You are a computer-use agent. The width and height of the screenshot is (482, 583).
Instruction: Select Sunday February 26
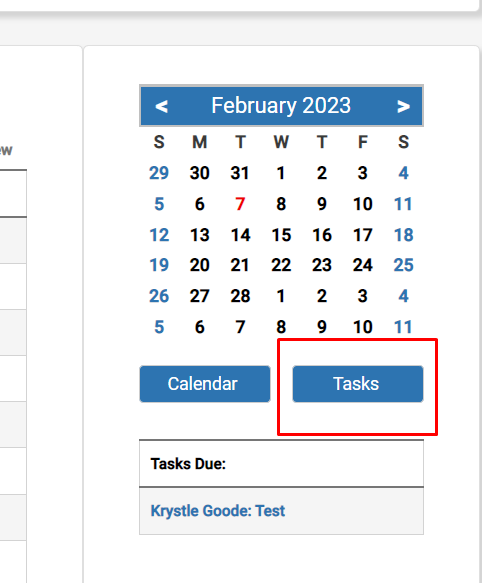pyautogui.click(x=159, y=296)
